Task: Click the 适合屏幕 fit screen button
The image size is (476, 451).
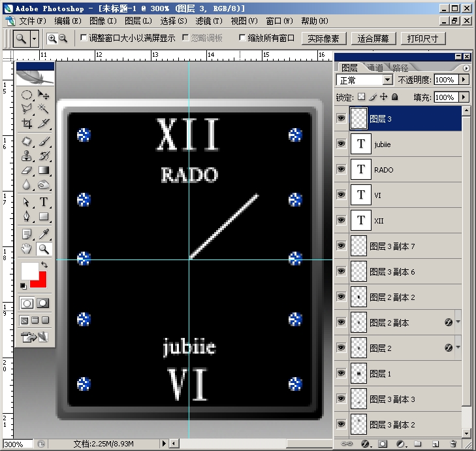Action: tap(373, 39)
